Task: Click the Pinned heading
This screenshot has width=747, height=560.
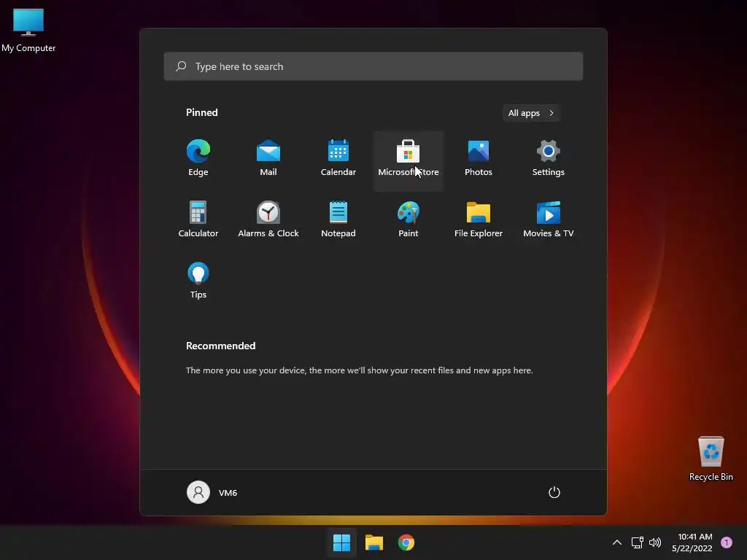Action: tap(202, 112)
